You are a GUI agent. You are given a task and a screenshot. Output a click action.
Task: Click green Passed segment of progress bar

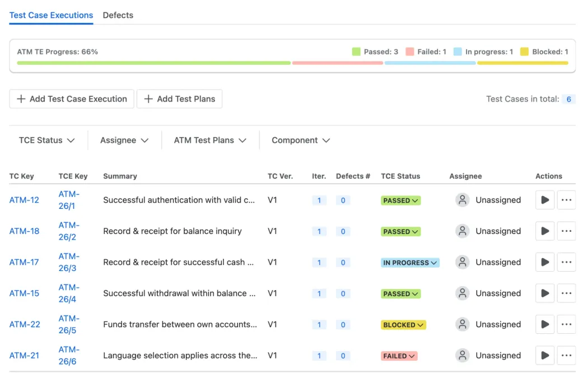pyautogui.click(x=153, y=63)
